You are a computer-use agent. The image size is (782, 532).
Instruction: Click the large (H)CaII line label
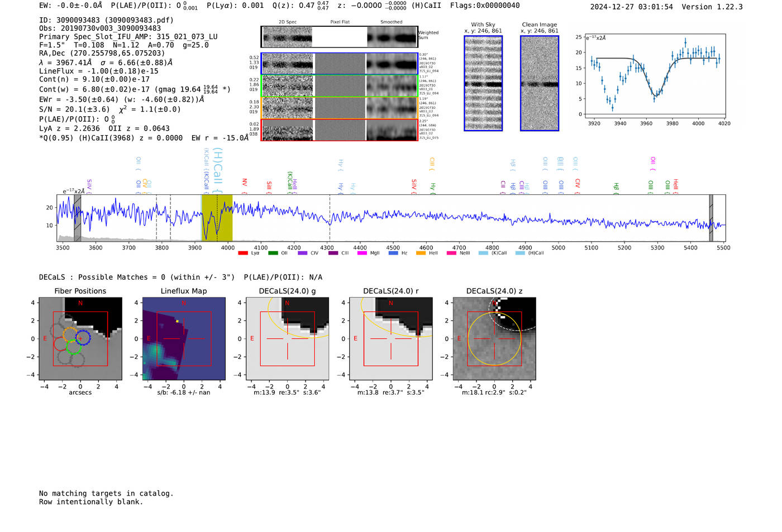pos(218,170)
